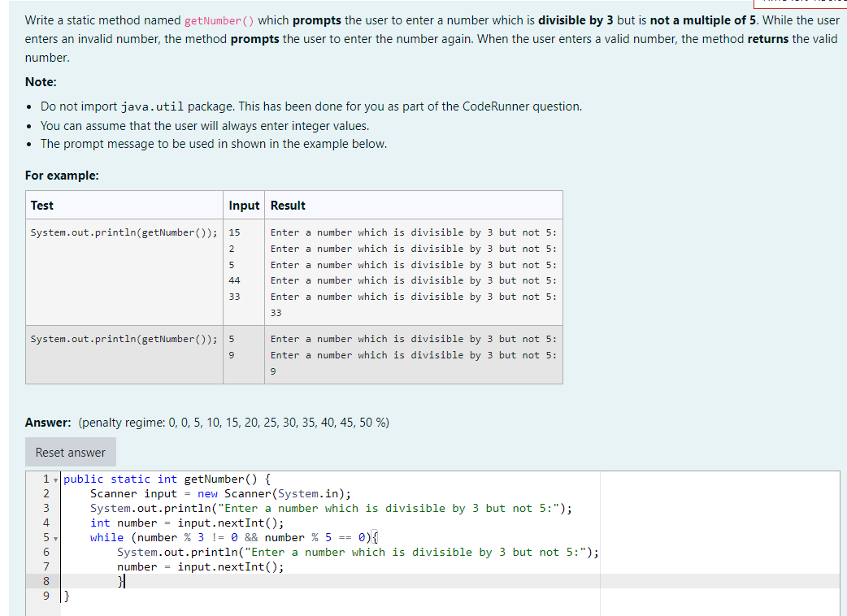Image resolution: width=847 pixels, height=616 pixels.
Task: Place cursor on the 'public static int getNumber()' line
Action: click(167, 479)
